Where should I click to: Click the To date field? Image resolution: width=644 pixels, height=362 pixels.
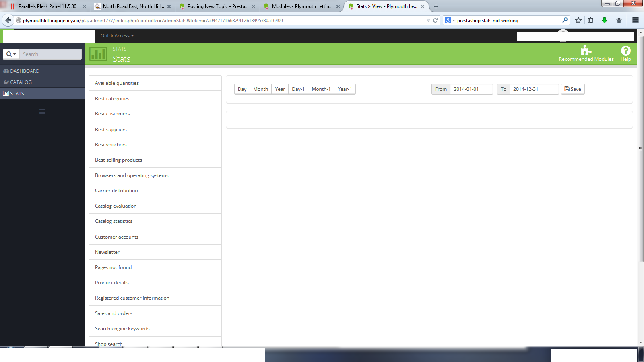(x=534, y=89)
